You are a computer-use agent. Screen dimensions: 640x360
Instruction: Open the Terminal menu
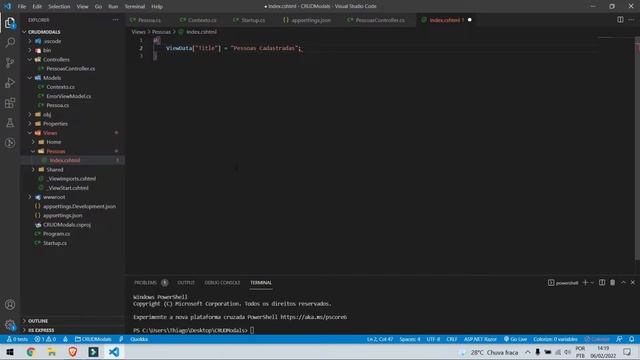point(135,7)
